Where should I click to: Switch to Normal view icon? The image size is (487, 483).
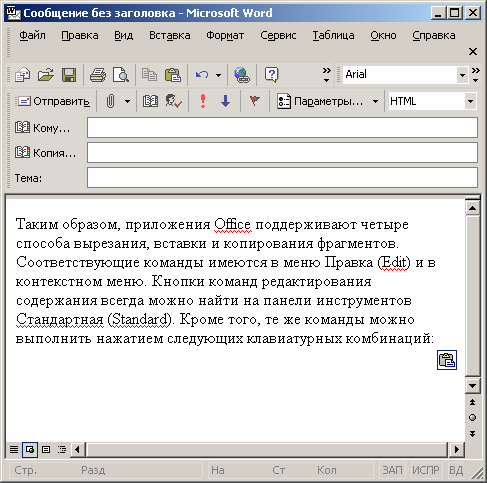pos(14,450)
